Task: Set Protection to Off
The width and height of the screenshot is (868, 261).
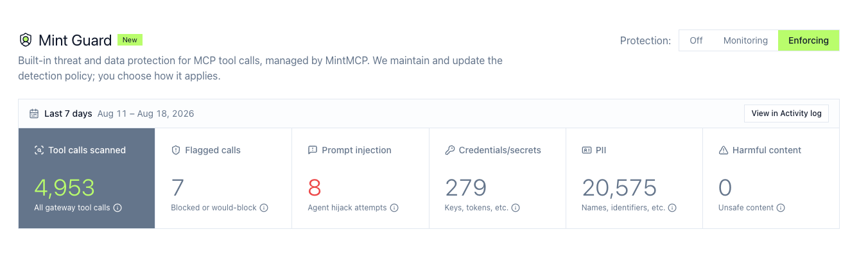Action: 696,40
